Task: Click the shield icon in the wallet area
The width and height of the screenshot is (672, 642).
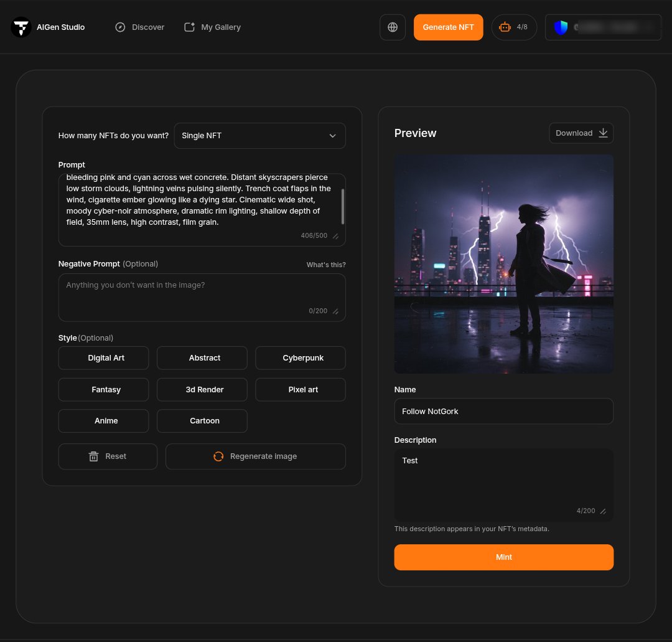Action: [561, 27]
